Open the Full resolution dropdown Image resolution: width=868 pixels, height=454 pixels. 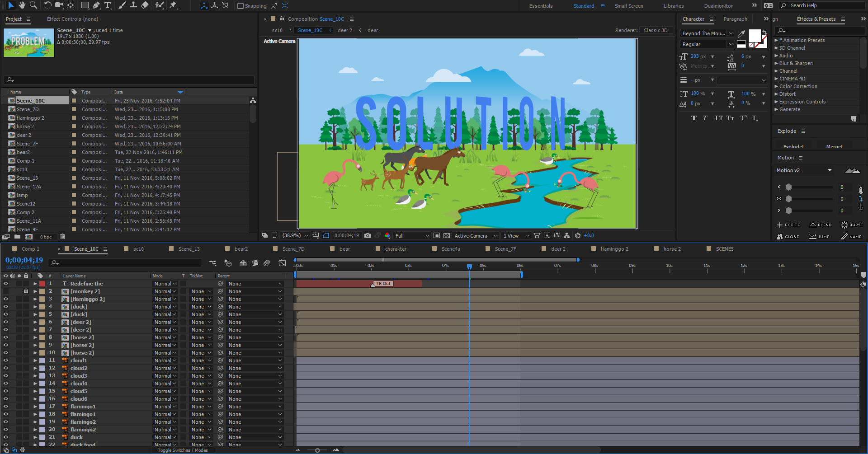click(x=412, y=235)
